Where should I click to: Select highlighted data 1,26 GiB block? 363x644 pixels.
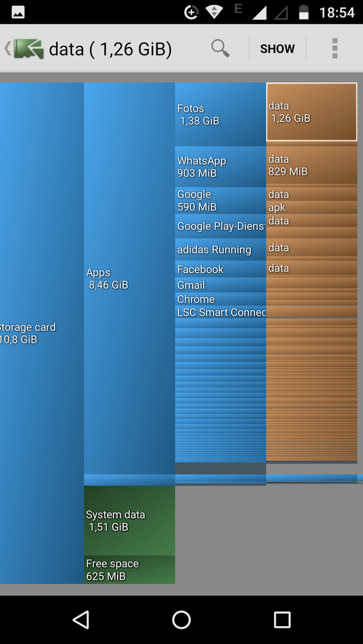[x=312, y=112]
